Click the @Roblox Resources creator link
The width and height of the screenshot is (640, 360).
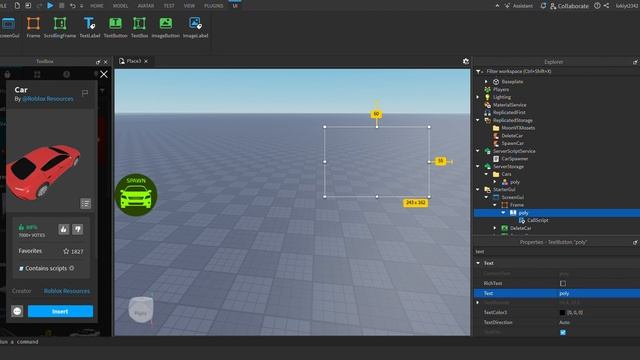(x=48, y=99)
